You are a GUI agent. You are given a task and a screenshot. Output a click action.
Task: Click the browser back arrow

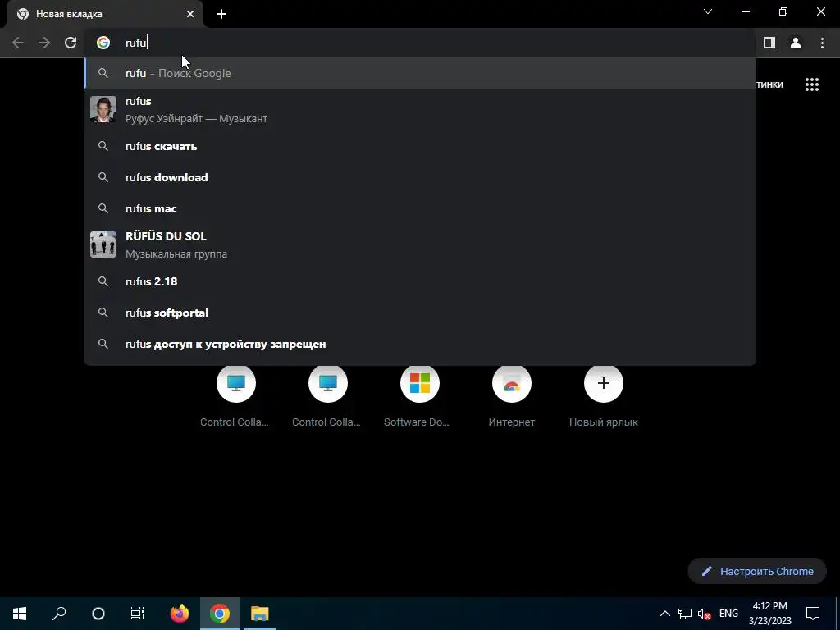coord(18,43)
